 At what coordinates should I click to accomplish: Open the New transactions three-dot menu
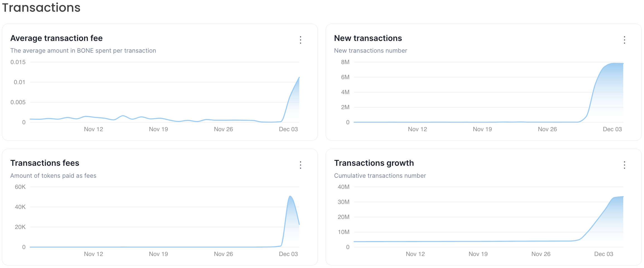(x=624, y=40)
